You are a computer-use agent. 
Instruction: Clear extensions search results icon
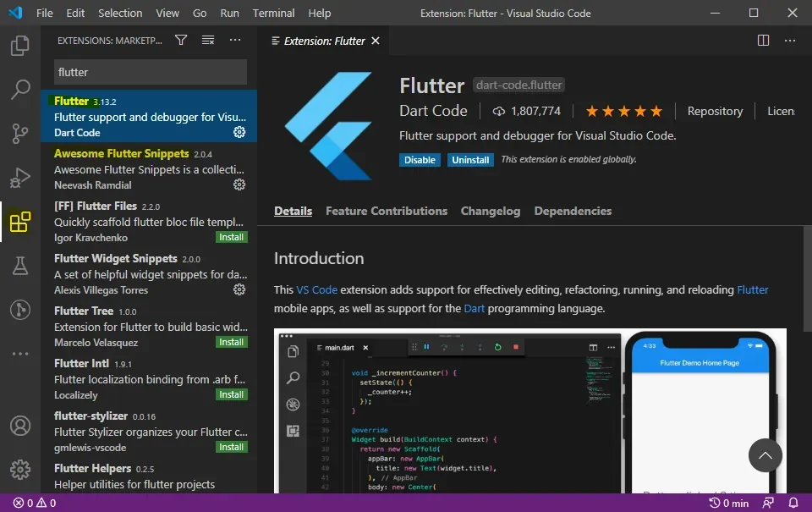pyautogui.click(x=208, y=40)
